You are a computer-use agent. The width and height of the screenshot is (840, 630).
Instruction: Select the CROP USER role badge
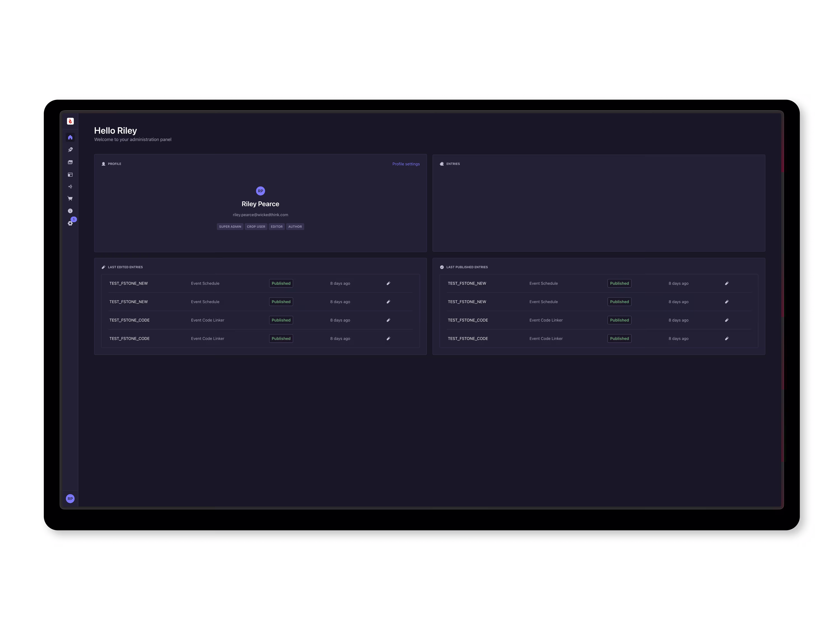pos(256,227)
